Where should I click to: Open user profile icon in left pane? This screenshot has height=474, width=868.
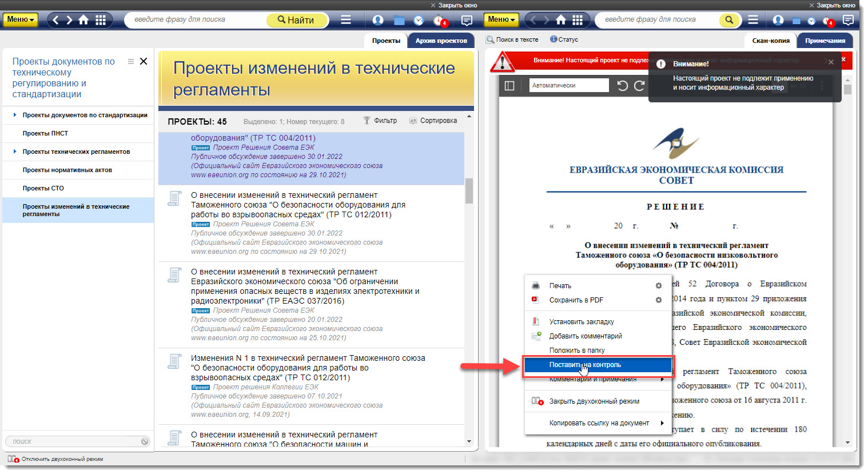(378, 20)
